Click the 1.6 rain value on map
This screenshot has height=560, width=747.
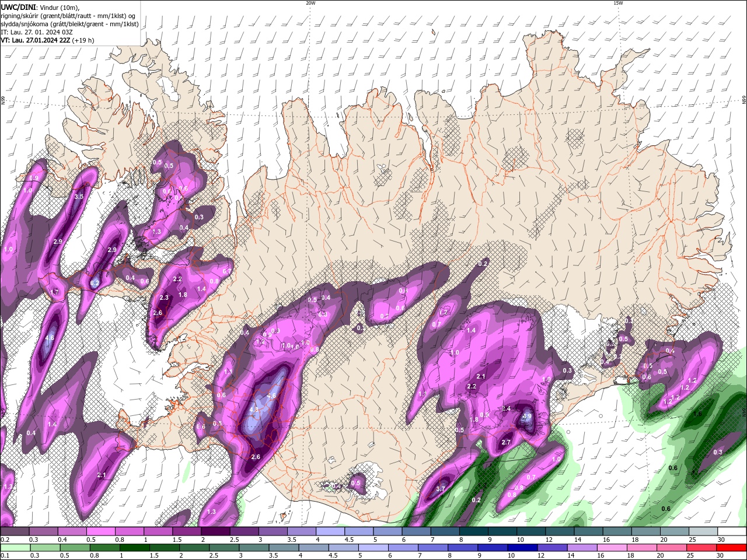pyautogui.click(x=697, y=414)
